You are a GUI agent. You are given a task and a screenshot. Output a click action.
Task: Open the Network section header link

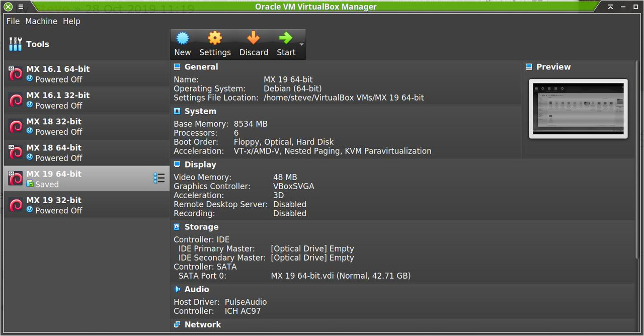[203, 324]
